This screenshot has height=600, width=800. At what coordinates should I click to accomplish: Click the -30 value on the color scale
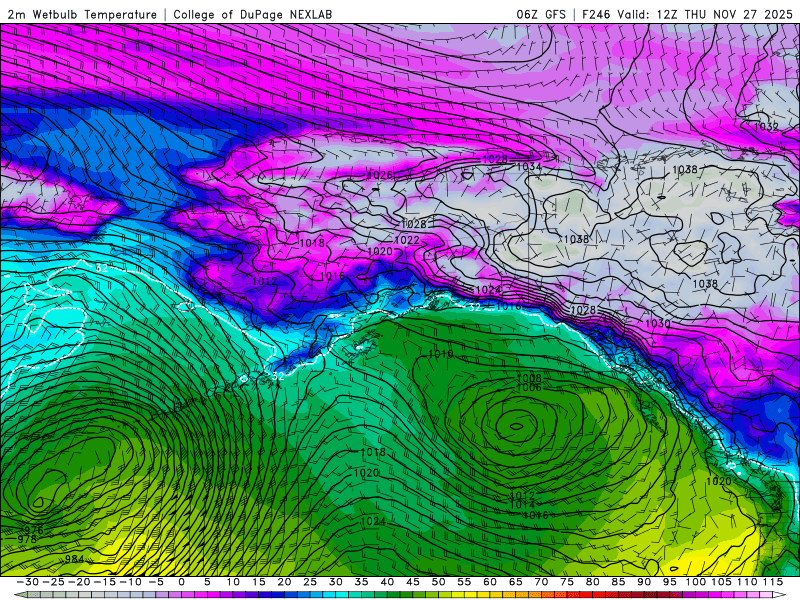(28, 582)
